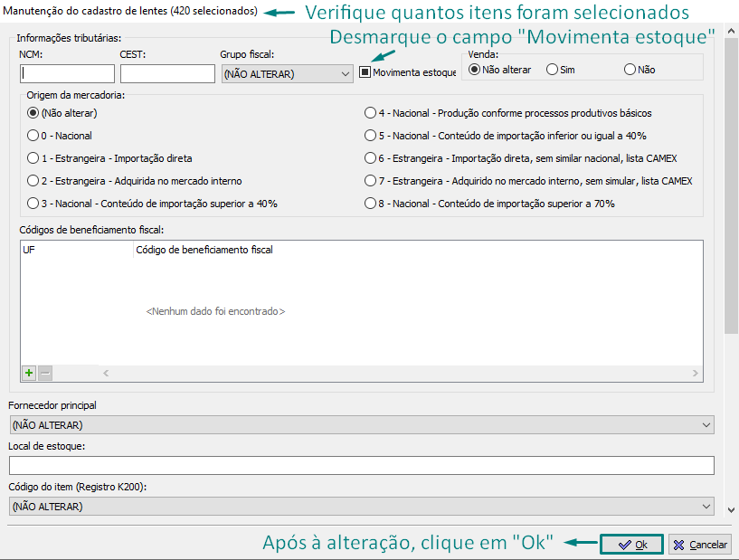Click the green plus add-row icon
This screenshot has height=560, width=739.
point(29,373)
